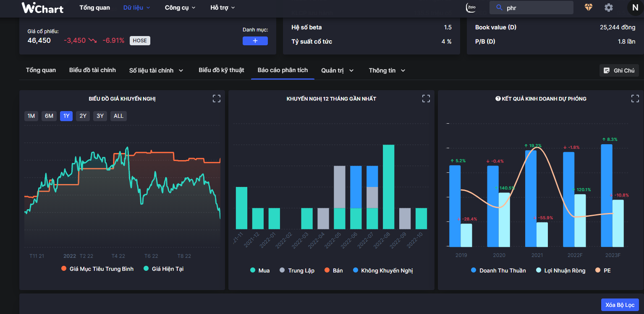Expand Khuyến nghị 12 tháng chart fullscreen
Viewport: 644px width, 314px height.
tap(426, 99)
